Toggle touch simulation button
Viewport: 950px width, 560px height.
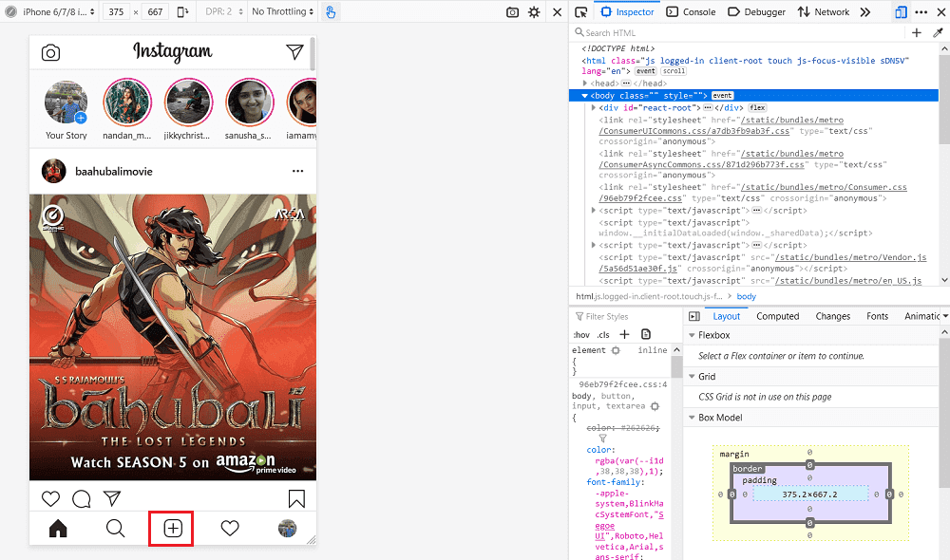tap(331, 12)
